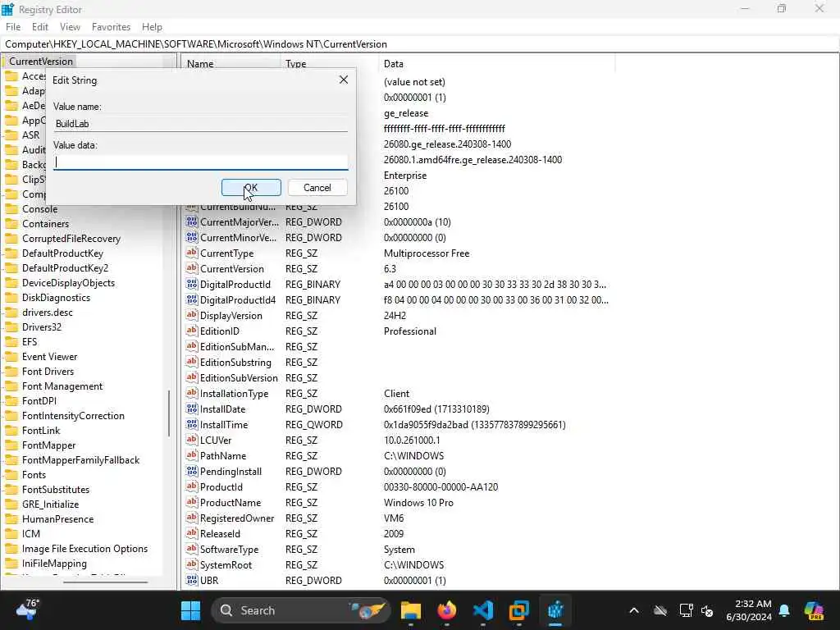Click the Value name field showing BuildLab
This screenshot has height=630, width=840.
[x=201, y=124]
